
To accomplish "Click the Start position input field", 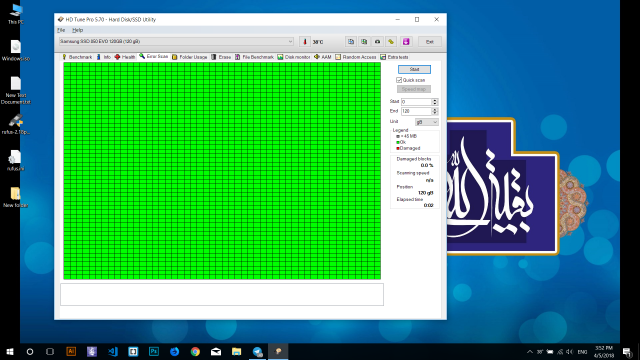I will 416,102.
